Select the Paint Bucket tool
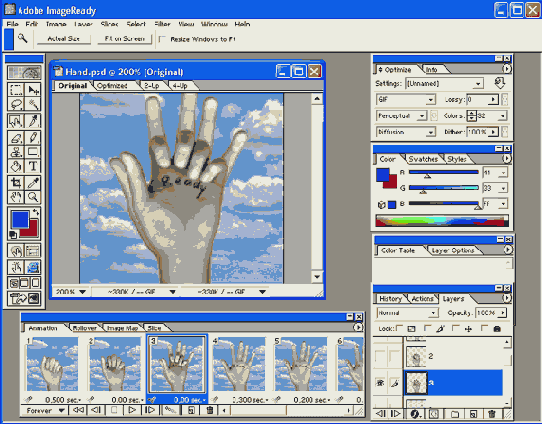 (16, 166)
